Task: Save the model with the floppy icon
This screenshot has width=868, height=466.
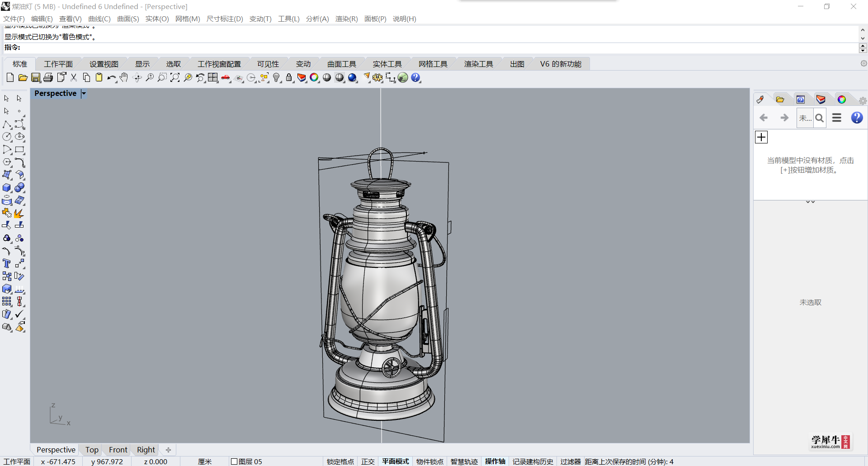Action: tap(36, 78)
